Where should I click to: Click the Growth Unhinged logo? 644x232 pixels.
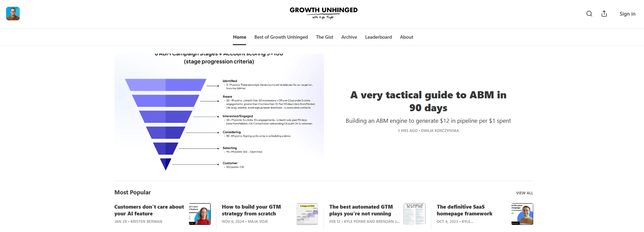point(324,13)
